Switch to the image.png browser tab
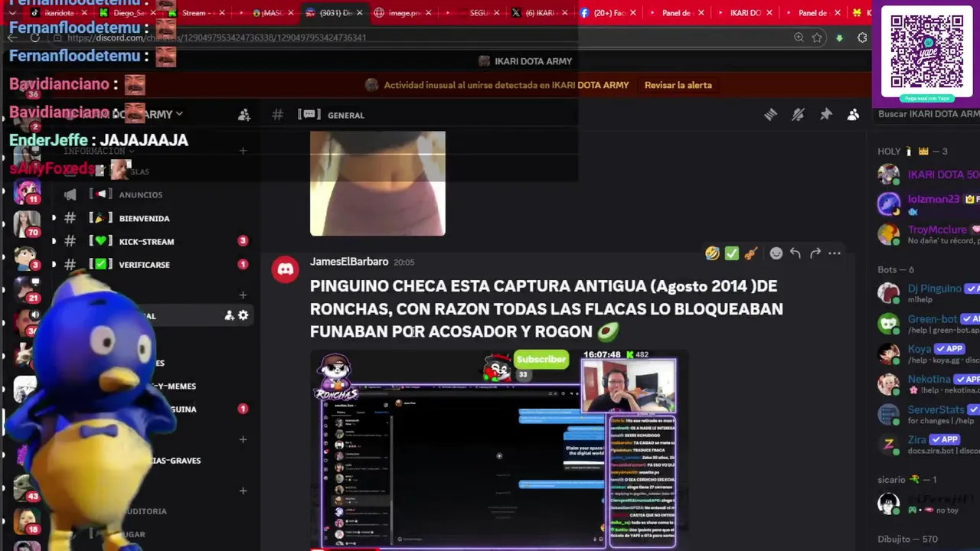This screenshot has width=980, height=551. coord(403,12)
